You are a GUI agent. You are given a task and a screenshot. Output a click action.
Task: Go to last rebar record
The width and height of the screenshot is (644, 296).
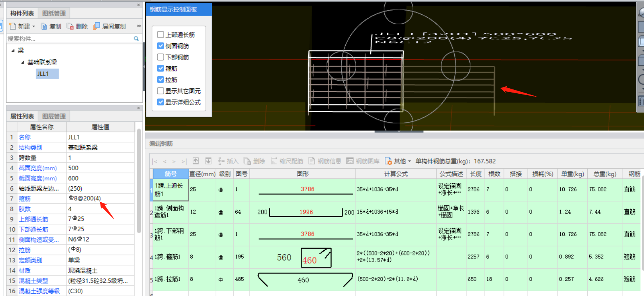click(184, 161)
